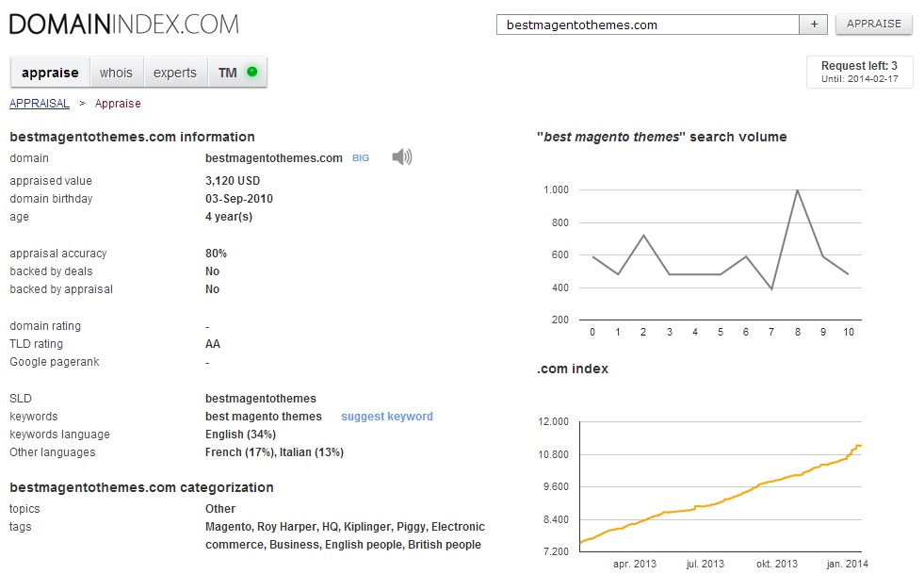Image resolution: width=924 pixels, height=574 pixels.
Task: Click the '.com index' chart heading
Action: tap(572, 369)
